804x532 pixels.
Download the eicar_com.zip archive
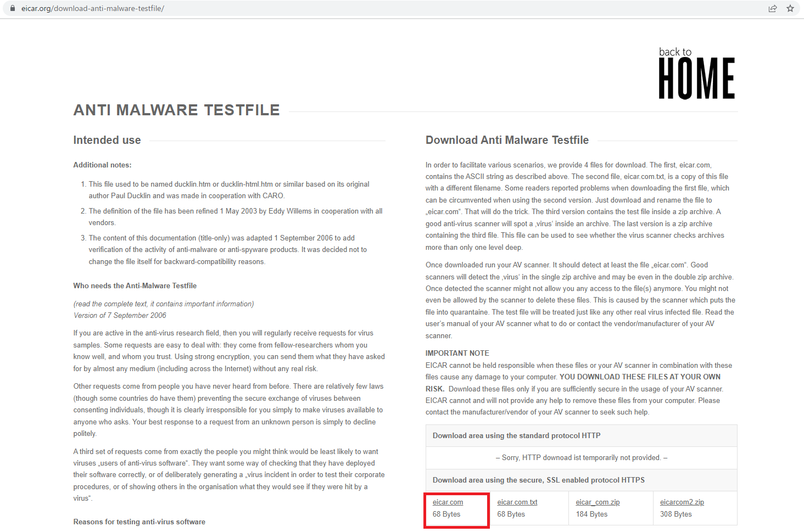(x=598, y=502)
